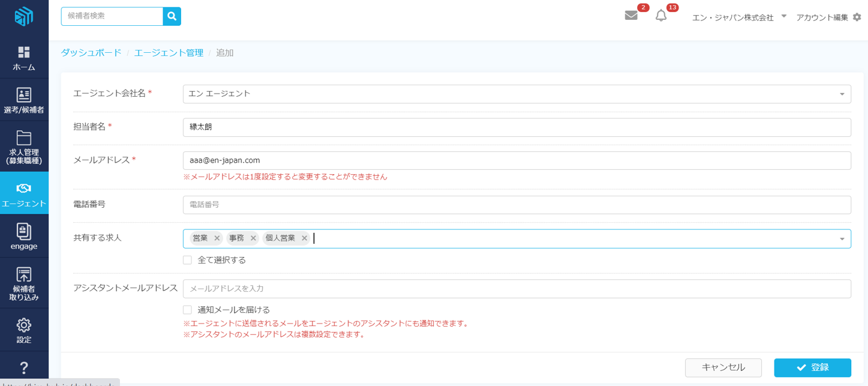Open the notifications bell

pyautogui.click(x=661, y=16)
